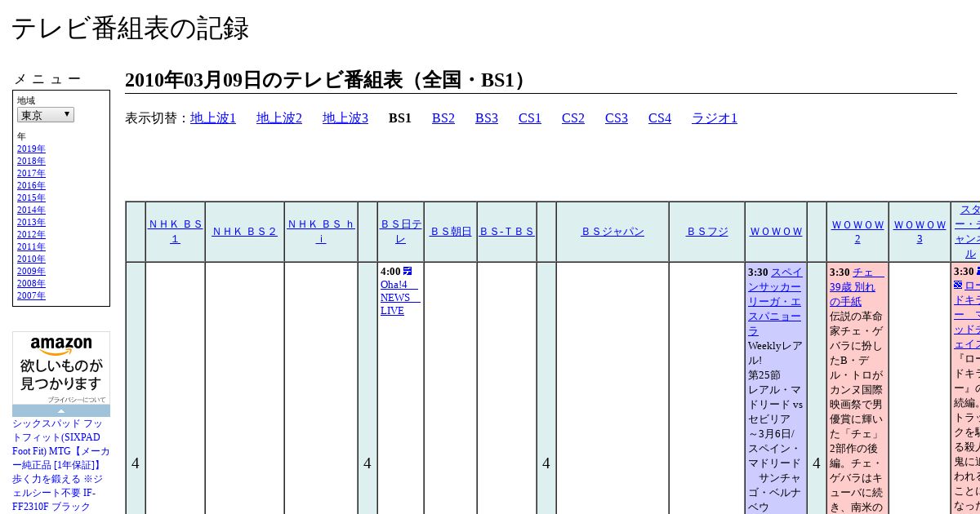
Task: Switch to the 地上波1 view
Action: pos(213,118)
